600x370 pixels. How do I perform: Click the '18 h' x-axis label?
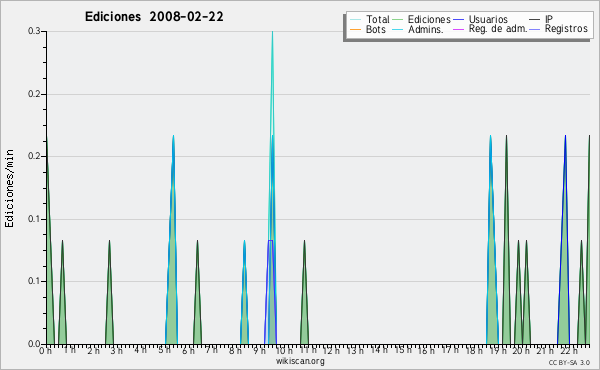(x=474, y=351)
